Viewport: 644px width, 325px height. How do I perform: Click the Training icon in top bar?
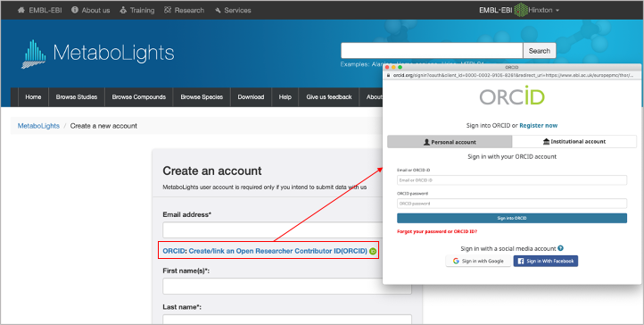pyautogui.click(x=123, y=10)
